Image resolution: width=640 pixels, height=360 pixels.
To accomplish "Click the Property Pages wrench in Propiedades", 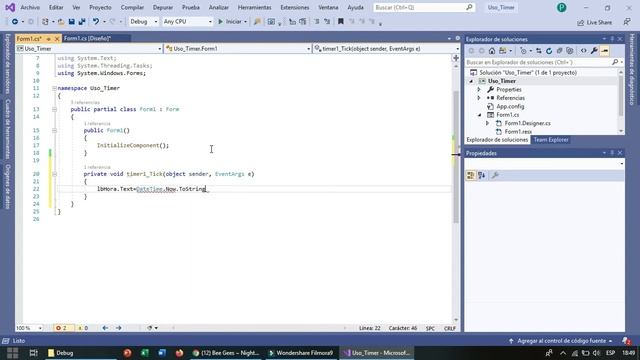I will click(495, 175).
